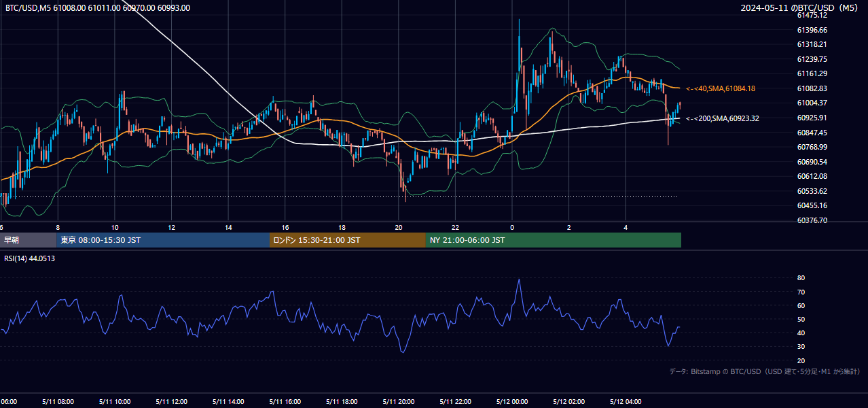Click the 5/11 16:00 time axis label
The width and height of the screenshot is (868, 408).
(285, 401)
